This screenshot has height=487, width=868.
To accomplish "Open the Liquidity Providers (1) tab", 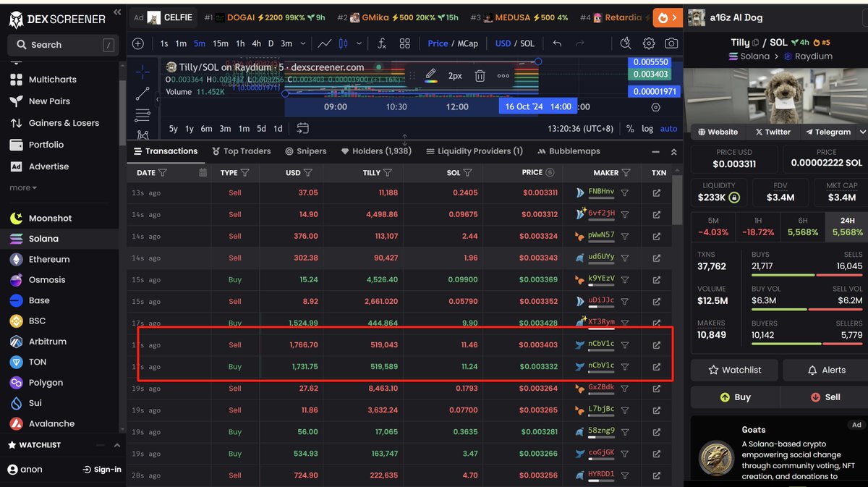I will 474,151.
